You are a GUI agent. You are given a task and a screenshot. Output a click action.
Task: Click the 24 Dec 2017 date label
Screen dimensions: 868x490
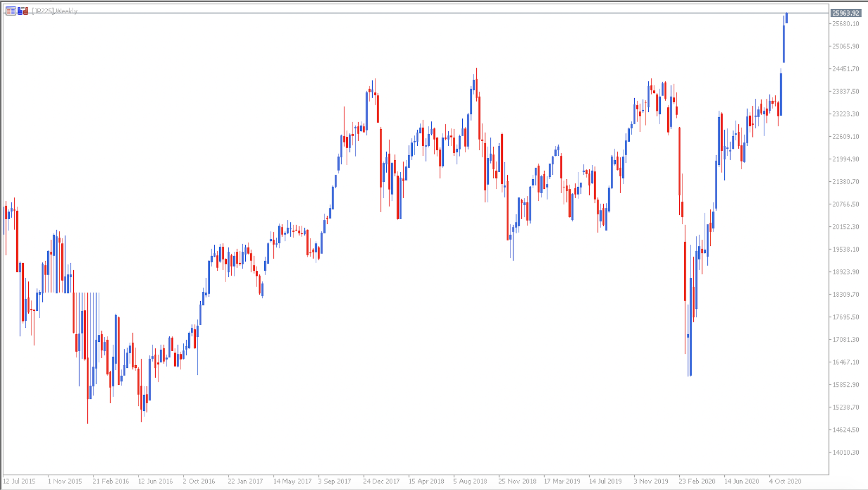[x=381, y=481]
